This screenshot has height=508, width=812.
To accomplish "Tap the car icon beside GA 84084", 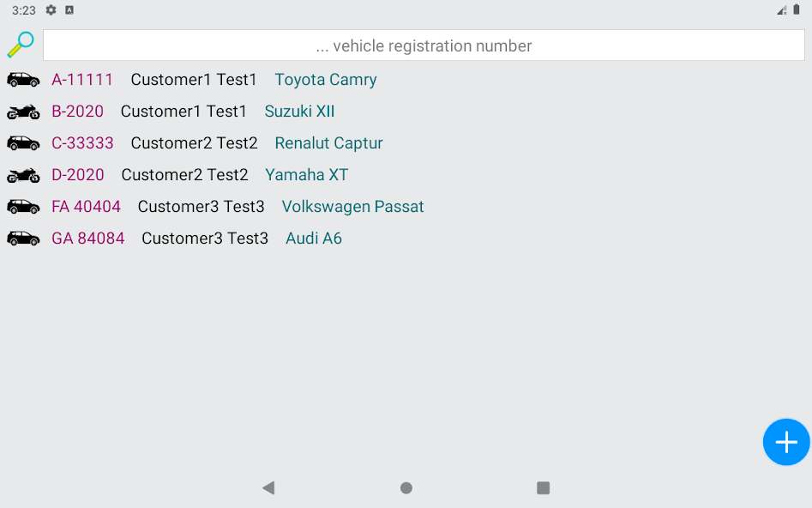I will [x=23, y=239].
